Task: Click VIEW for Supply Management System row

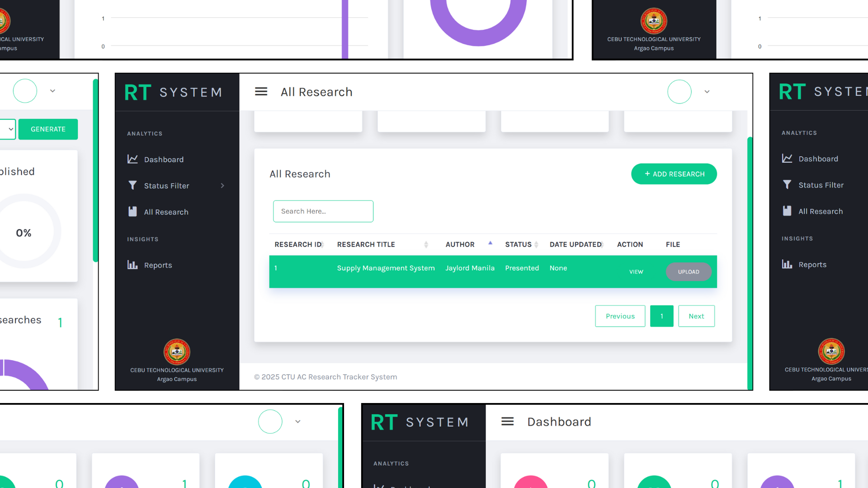Action: coord(636,272)
